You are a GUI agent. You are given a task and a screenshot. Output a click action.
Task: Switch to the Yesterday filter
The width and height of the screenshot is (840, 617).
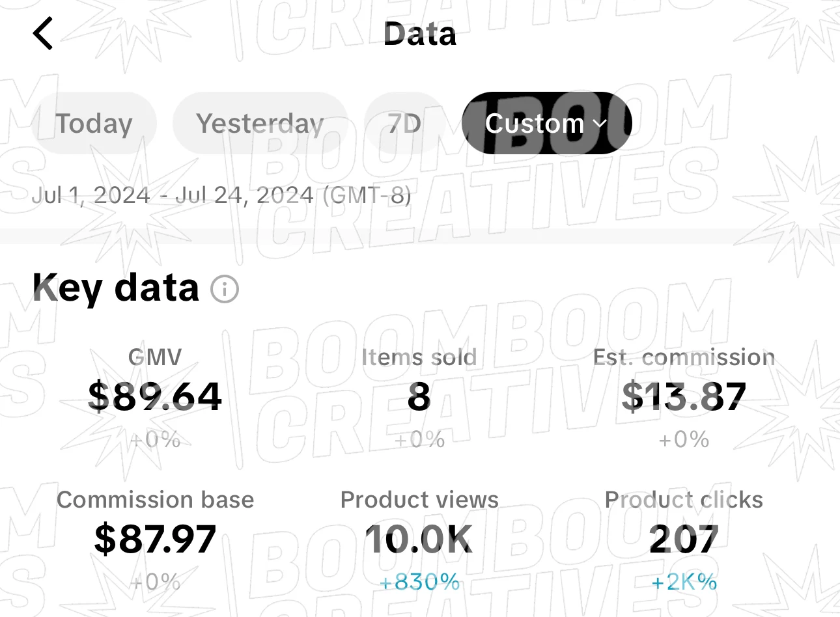coord(260,123)
